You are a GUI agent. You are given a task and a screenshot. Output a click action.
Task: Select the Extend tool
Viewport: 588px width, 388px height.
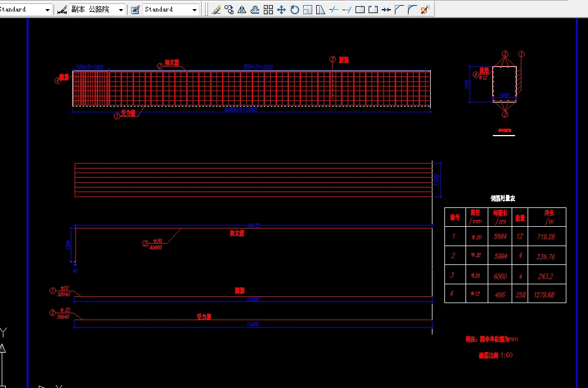tap(347, 9)
